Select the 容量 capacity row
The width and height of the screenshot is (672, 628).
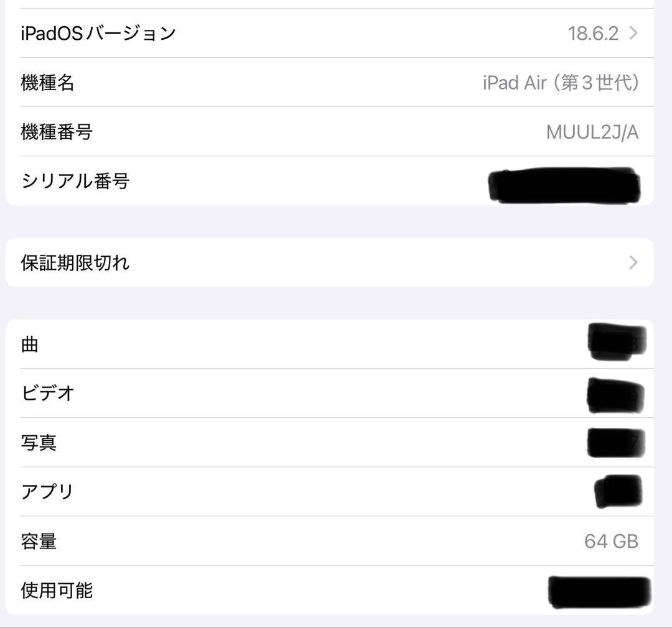[x=336, y=541]
